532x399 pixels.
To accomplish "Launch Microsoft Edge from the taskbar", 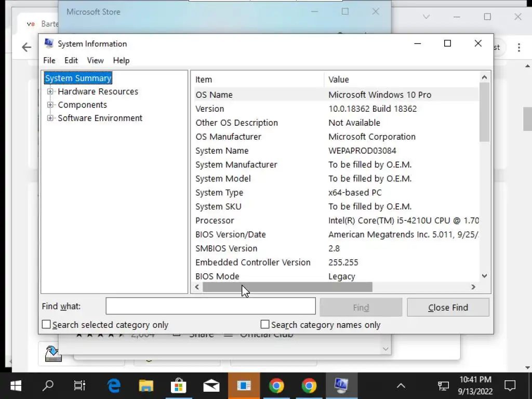I will click(114, 386).
